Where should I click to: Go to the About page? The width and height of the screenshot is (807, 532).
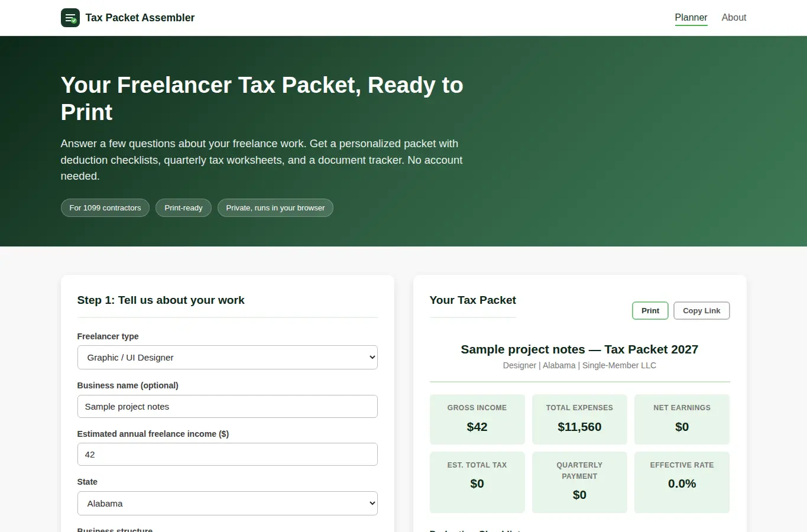coord(734,18)
